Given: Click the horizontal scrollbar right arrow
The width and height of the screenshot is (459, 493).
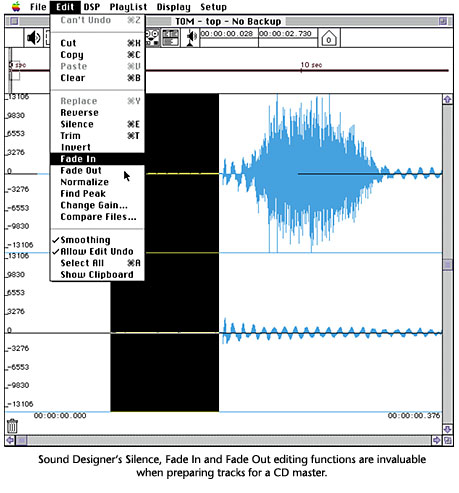Looking at the screenshot, I should tap(436, 441).
